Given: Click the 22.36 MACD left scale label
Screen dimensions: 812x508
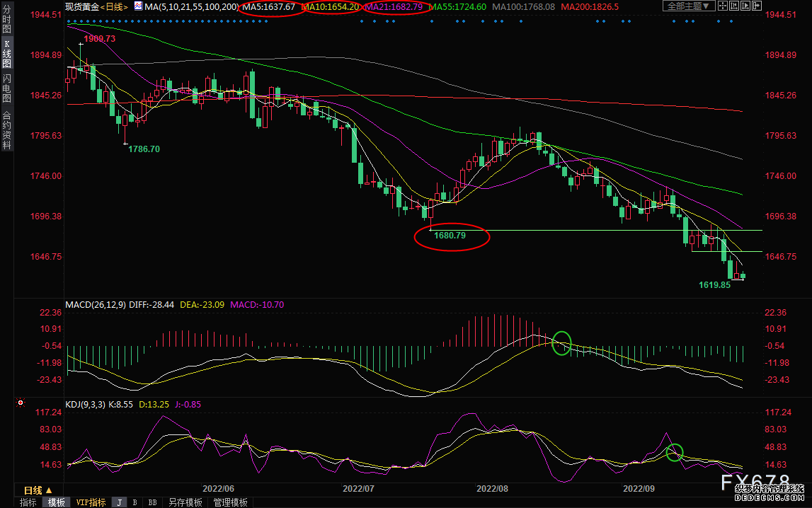Looking at the screenshot, I should [x=50, y=313].
